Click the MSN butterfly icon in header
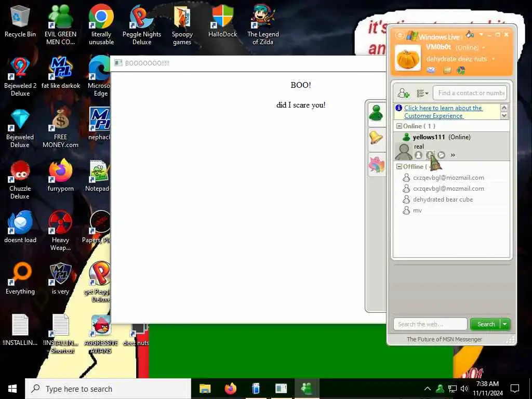Screen dimensions: 532x399 (461, 70)
